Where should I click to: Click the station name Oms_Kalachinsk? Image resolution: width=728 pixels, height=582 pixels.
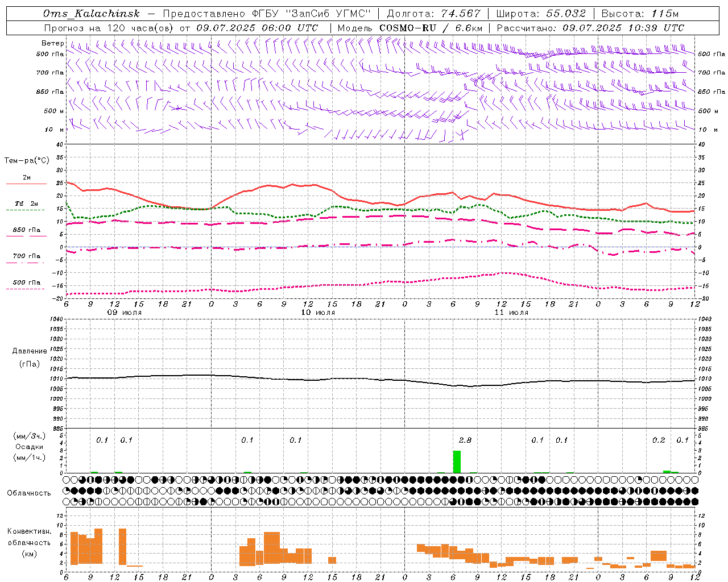[x=91, y=14]
